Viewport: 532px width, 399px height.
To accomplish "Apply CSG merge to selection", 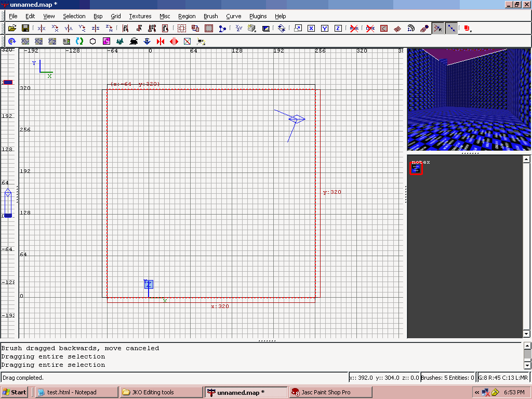I will (195, 29).
